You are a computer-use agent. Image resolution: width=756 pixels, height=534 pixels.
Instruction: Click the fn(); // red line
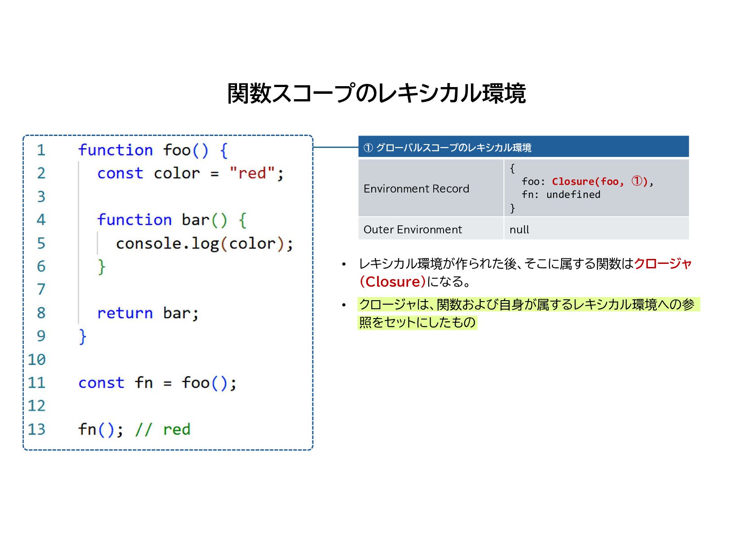[x=134, y=429]
